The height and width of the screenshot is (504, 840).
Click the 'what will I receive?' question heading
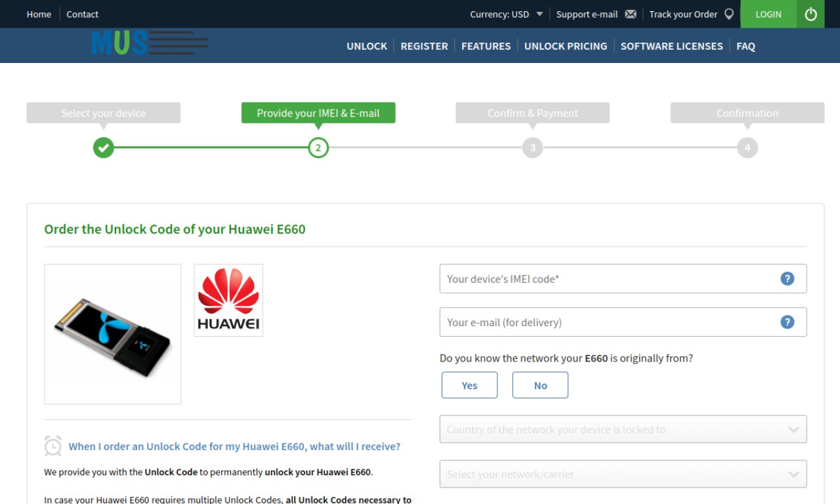pos(234,446)
